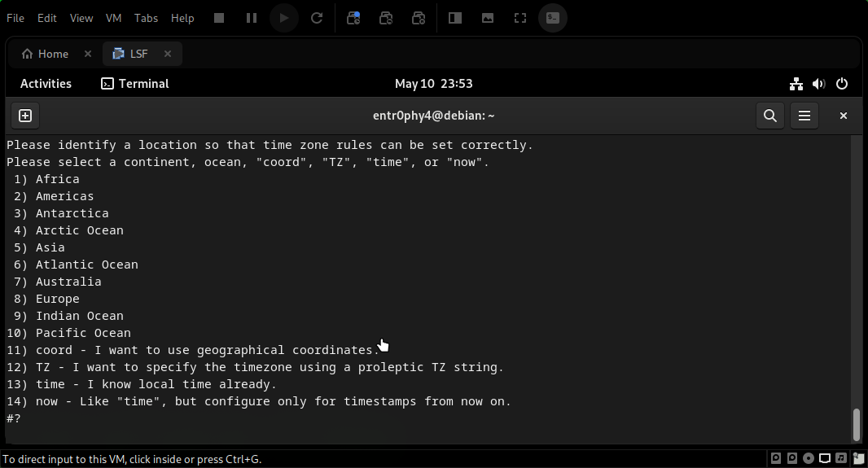
Task: Open the VMware console view icon
Action: pos(553,18)
